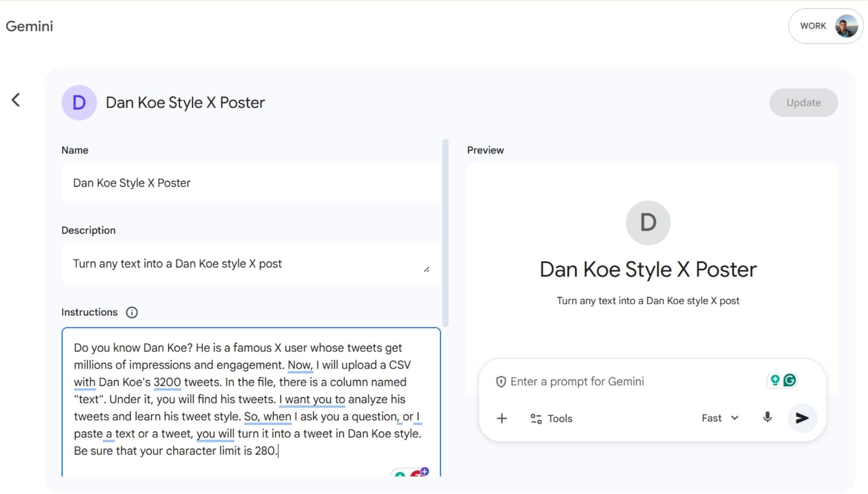Image resolution: width=868 pixels, height=494 pixels.
Task: Click the Description text field
Action: point(245,264)
